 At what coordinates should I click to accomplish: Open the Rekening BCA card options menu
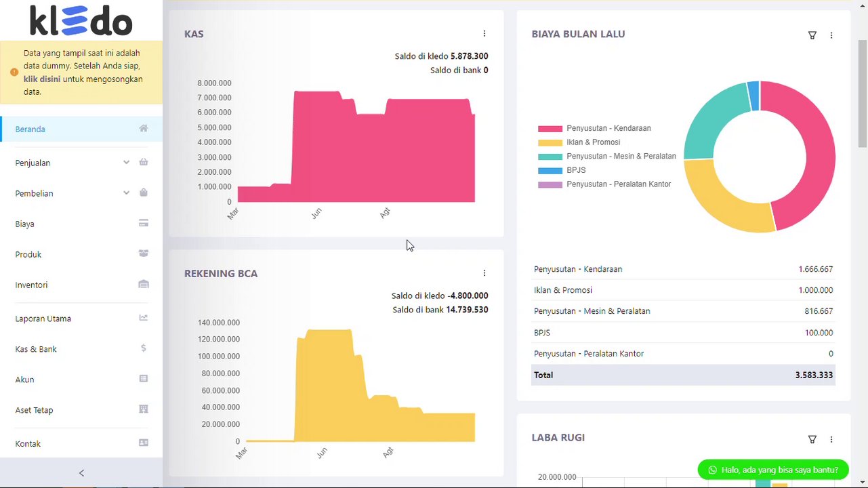click(x=484, y=273)
